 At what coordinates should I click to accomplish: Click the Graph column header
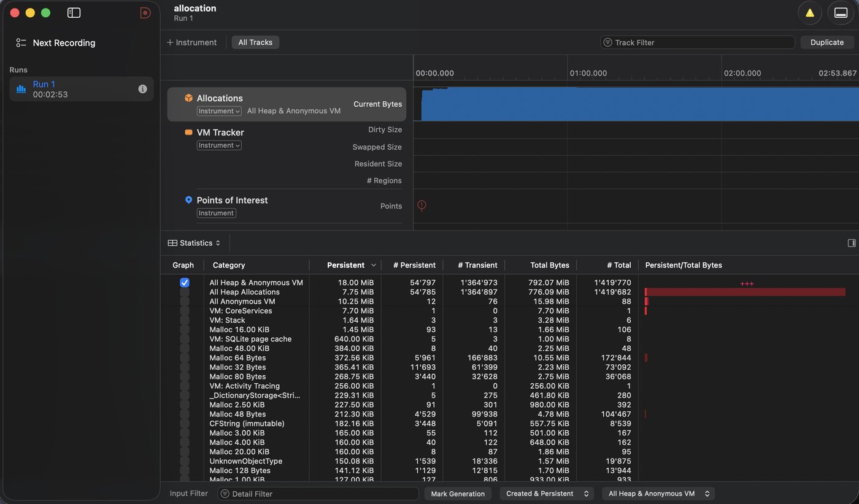point(183,265)
